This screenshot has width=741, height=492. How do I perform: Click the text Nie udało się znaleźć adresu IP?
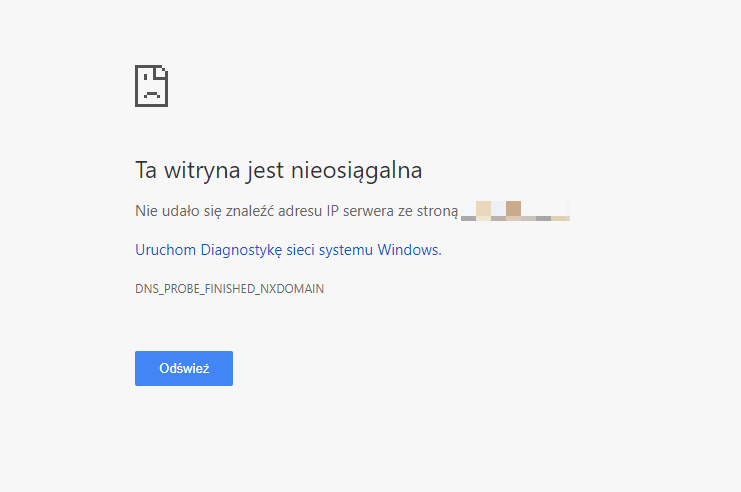coord(237,211)
